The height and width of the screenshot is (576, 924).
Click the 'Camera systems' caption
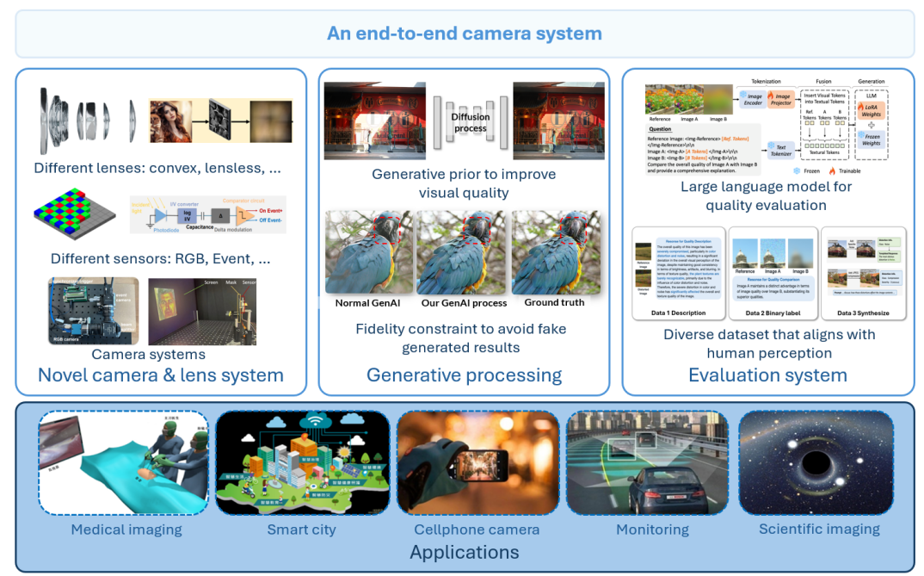(149, 355)
